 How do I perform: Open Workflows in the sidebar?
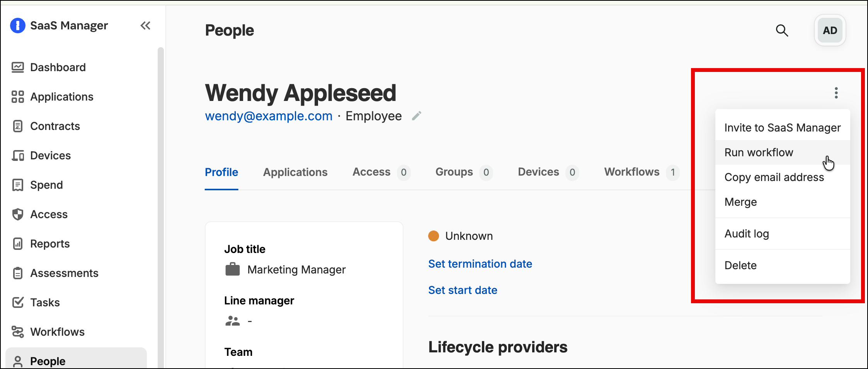click(48, 332)
